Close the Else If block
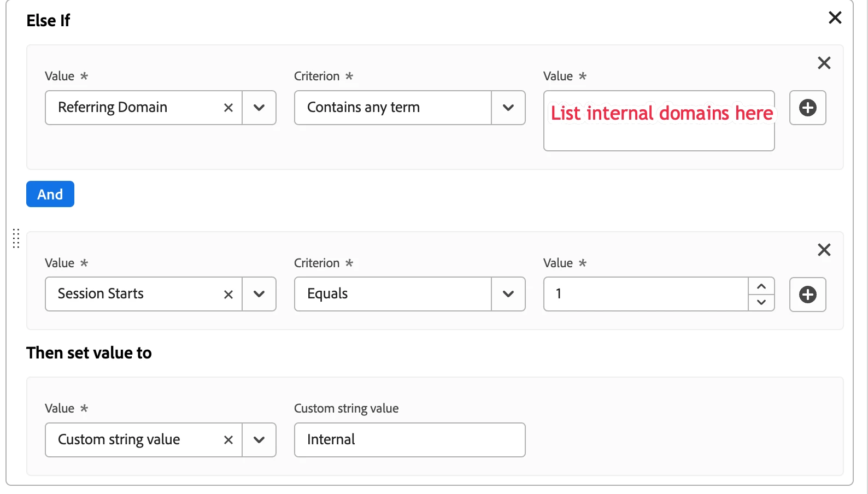 835,18
